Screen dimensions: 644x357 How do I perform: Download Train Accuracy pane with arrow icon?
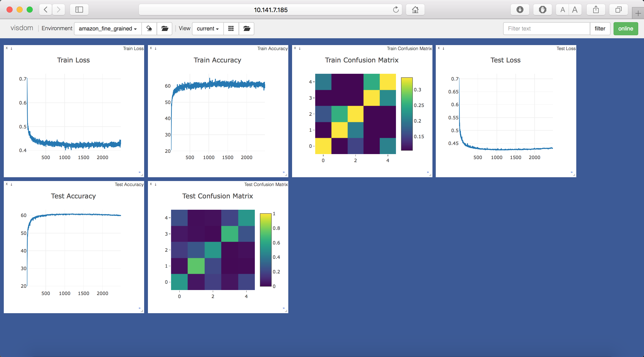pyautogui.click(x=156, y=48)
